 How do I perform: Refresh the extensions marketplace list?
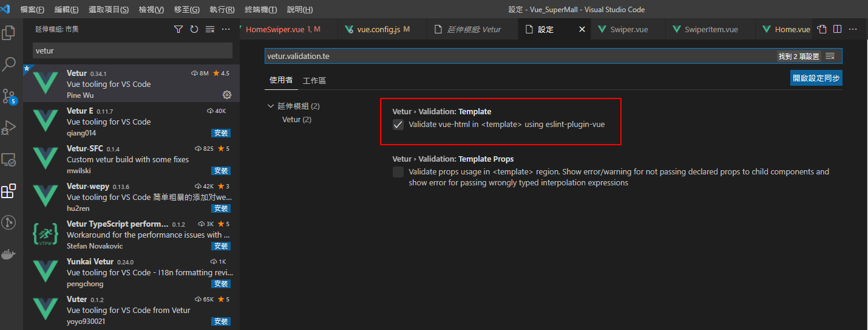(194, 29)
